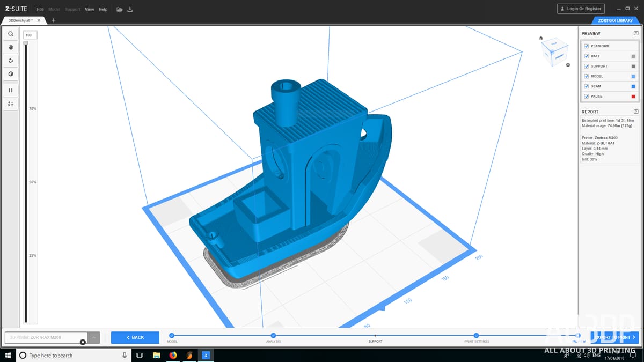644x362 pixels.
Task: Click the 'Printer: Zortrax M200' report text
Action: point(599,138)
